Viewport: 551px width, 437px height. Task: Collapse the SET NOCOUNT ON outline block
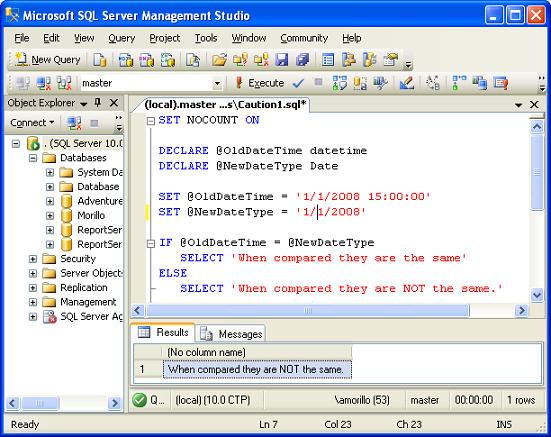(x=151, y=121)
